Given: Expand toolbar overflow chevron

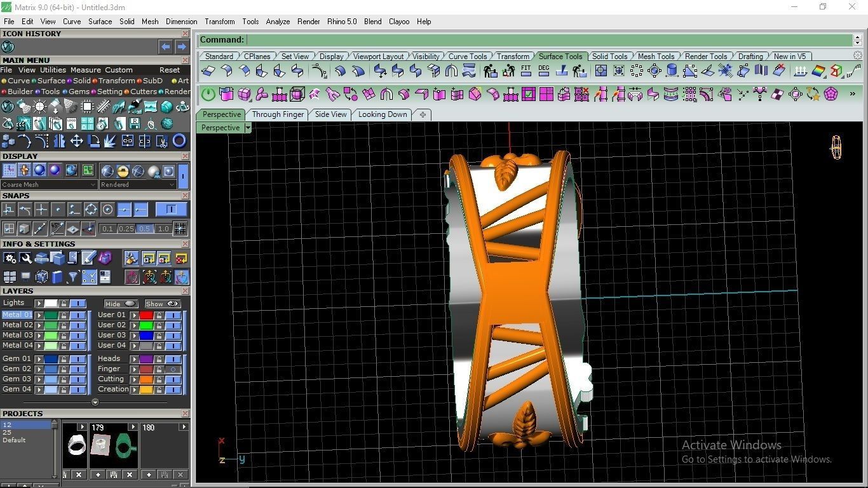Looking at the screenshot, I should [852, 94].
